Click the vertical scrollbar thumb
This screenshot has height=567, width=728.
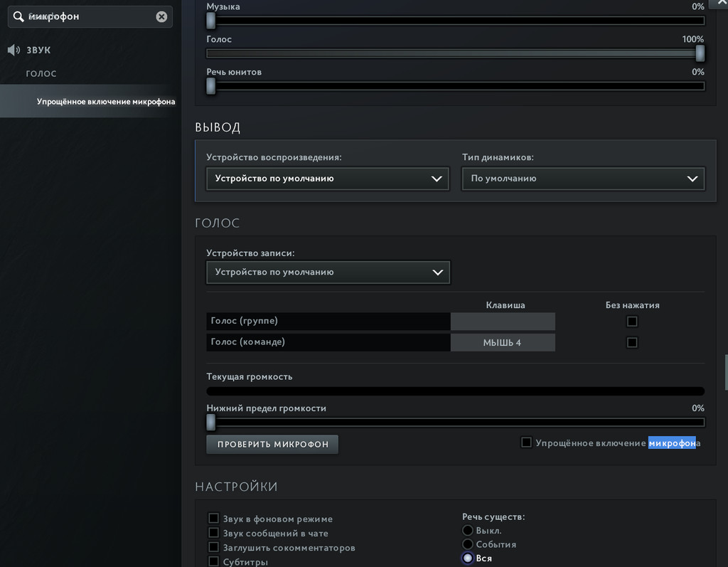click(726, 373)
